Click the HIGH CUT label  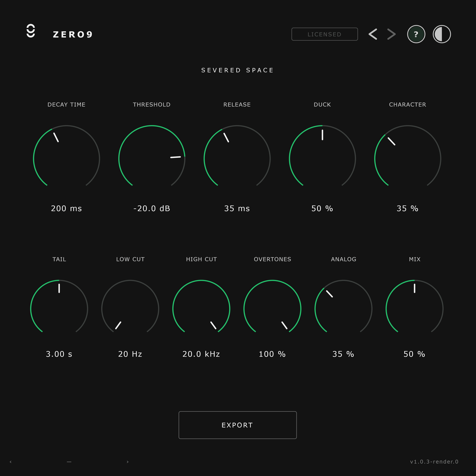click(202, 259)
